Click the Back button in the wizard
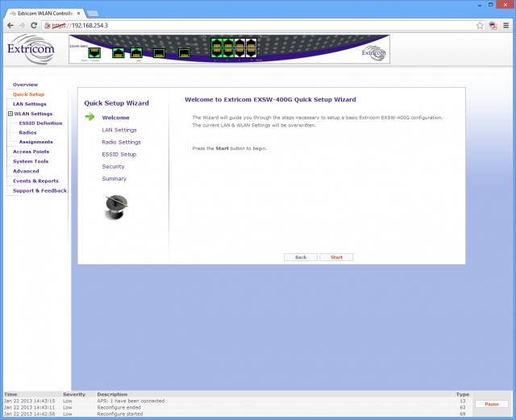The height and width of the screenshot is (420, 516). 301,257
